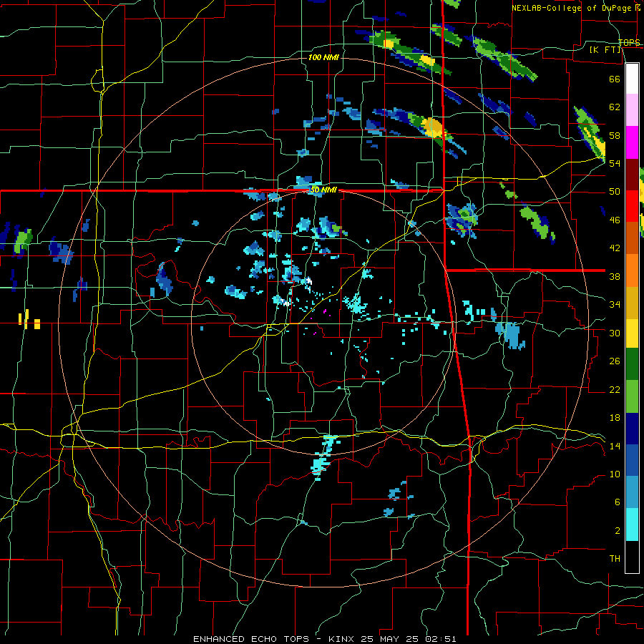Pick the cyan legend swatch
The width and height of the screenshot is (644, 644).
(632, 525)
